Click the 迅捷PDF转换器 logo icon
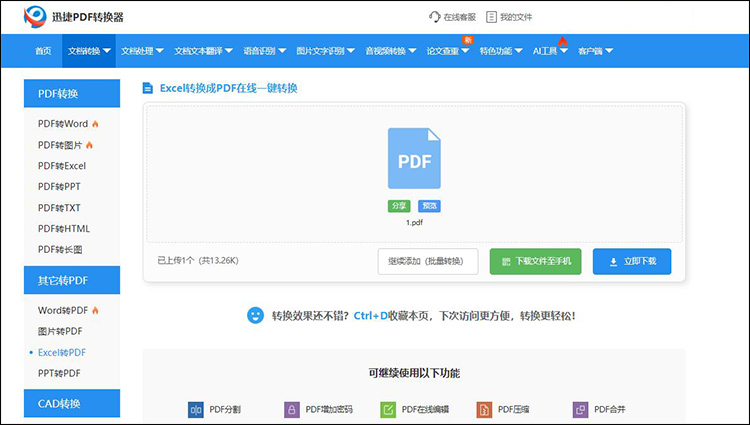This screenshot has width=750, height=425. coord(34,16)
